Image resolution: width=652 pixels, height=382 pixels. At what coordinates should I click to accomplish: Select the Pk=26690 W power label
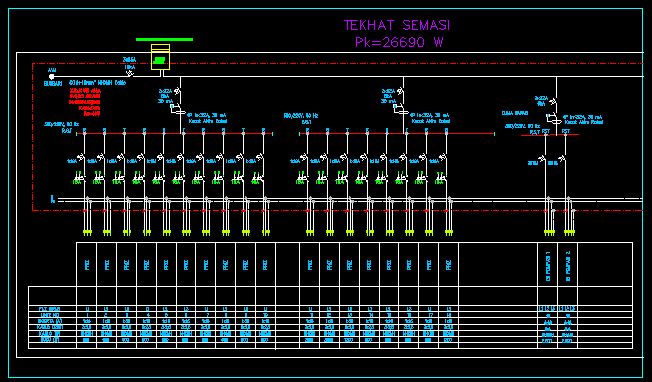coord(399,42)
